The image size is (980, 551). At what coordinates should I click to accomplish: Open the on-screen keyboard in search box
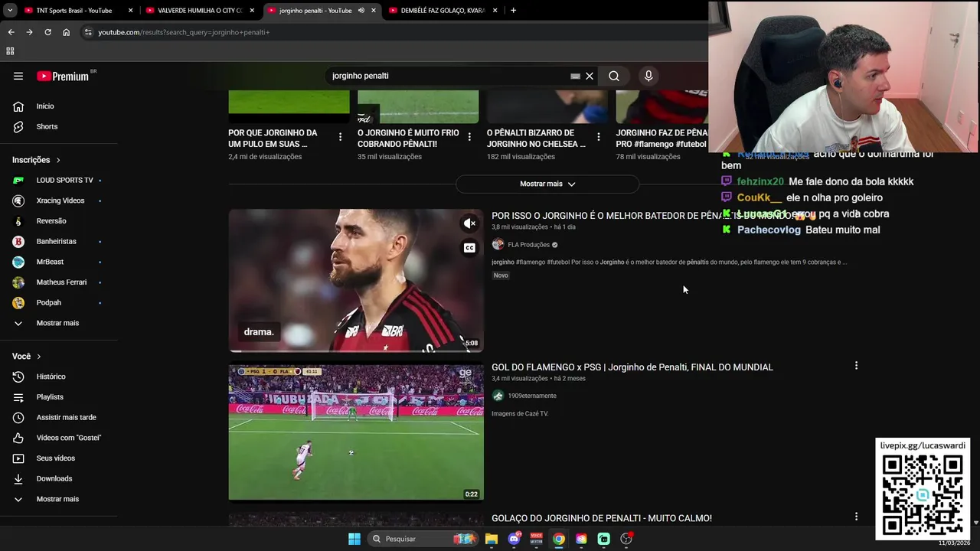[575, 76]
